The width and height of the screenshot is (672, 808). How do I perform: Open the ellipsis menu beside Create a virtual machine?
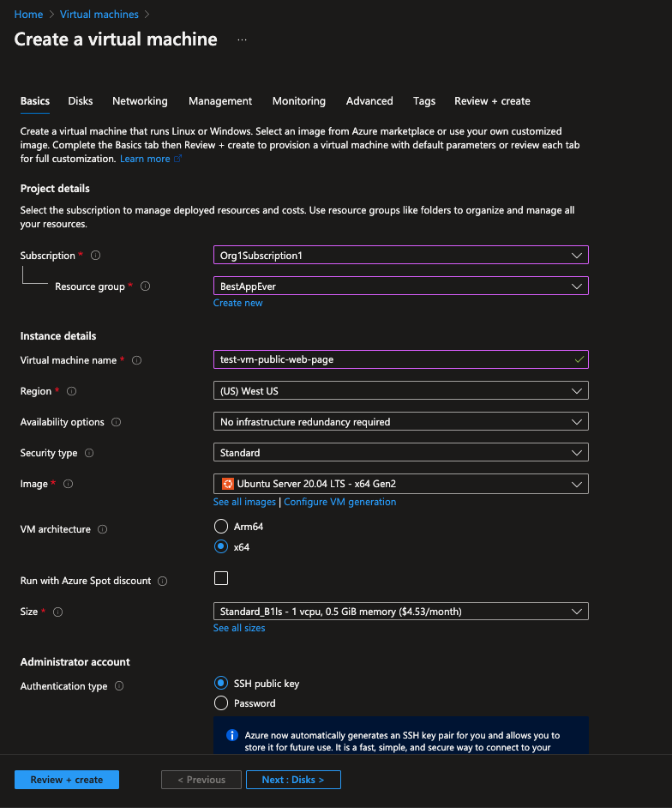(242, 39)
